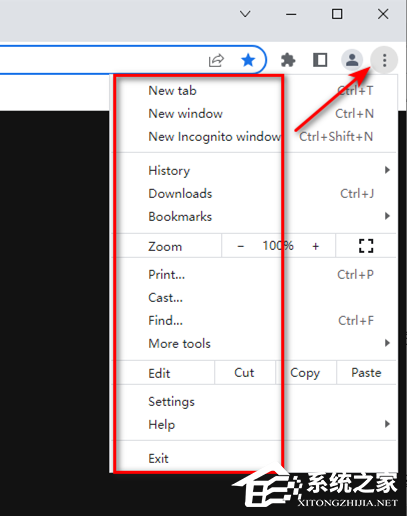Viewport: 407px width, 516px height.
Task: Click the share this page icon
Action: (216, 60)
